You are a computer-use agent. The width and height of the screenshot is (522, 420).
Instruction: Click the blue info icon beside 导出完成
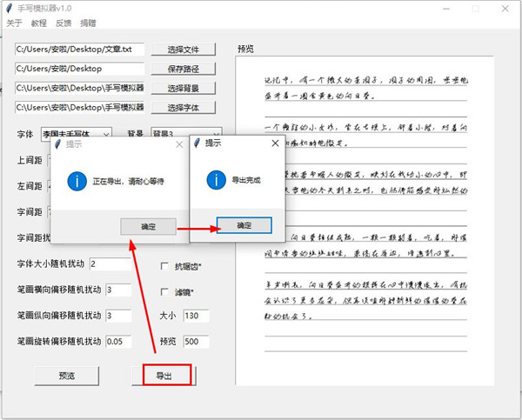click(217, 181)
